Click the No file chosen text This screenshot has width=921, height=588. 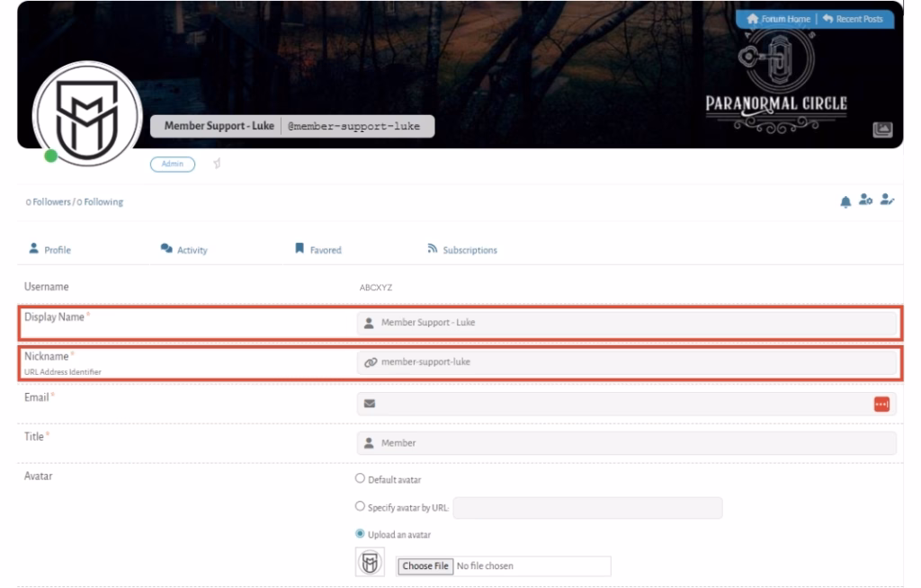[x=485, y=566]
